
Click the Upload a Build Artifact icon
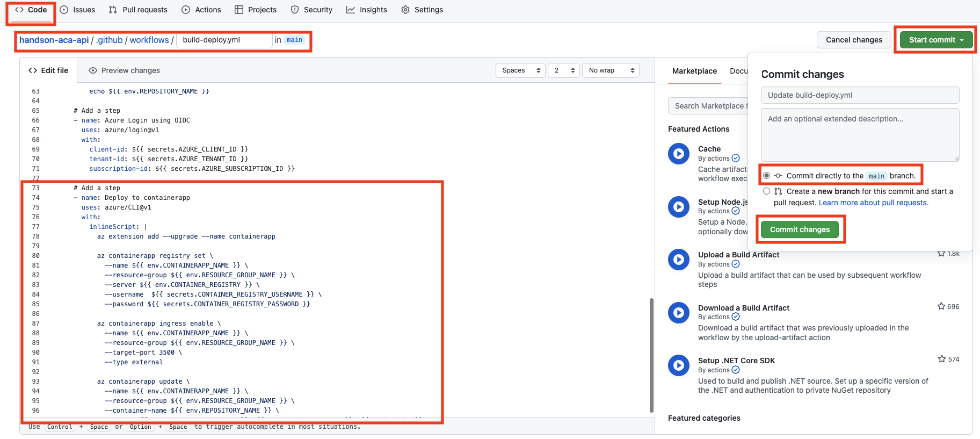point(679,260)
